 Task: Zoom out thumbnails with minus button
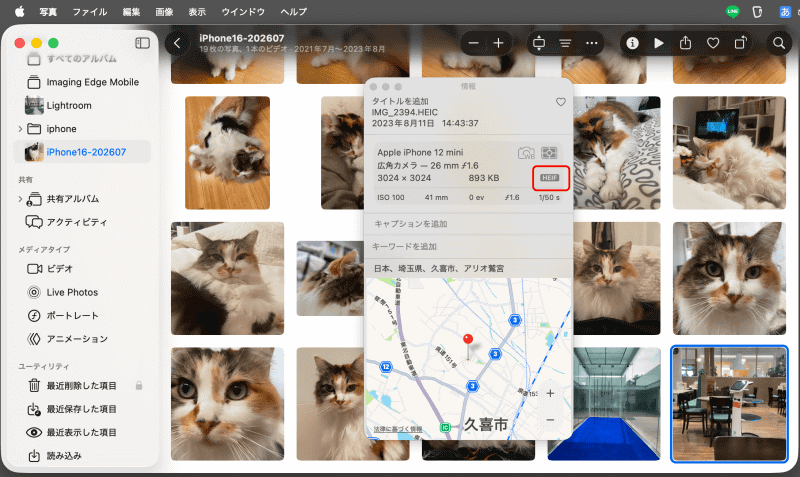point(473,43)
